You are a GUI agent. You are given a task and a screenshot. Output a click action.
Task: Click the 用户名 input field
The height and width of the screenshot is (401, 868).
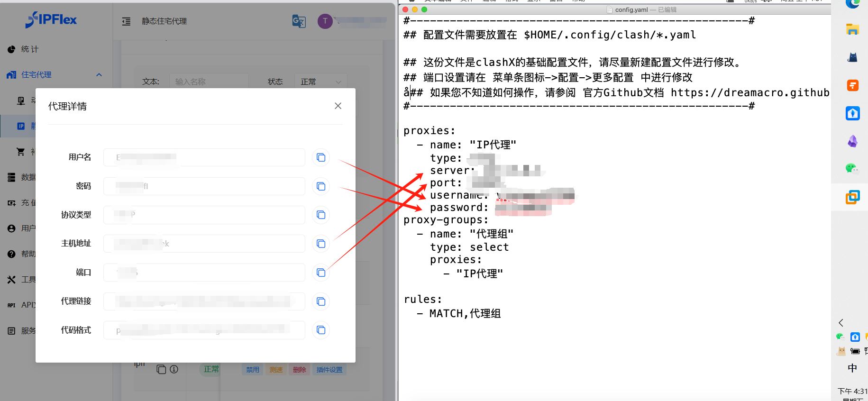pos(204,157)
